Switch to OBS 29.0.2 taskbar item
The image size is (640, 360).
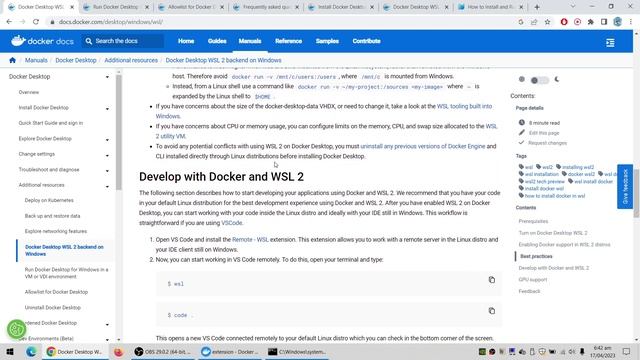click(163, 351)
